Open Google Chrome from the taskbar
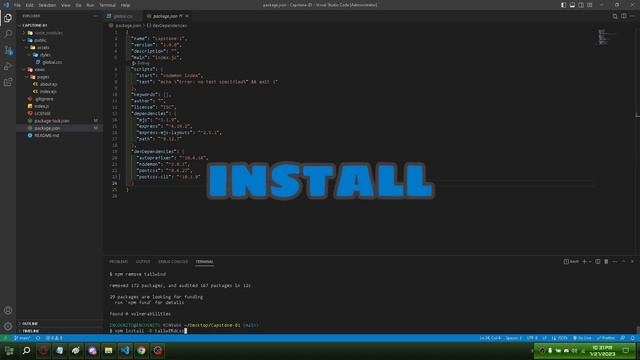Viewport: 640px width, 360px height. pyautogui.click(x=141, y=351)
